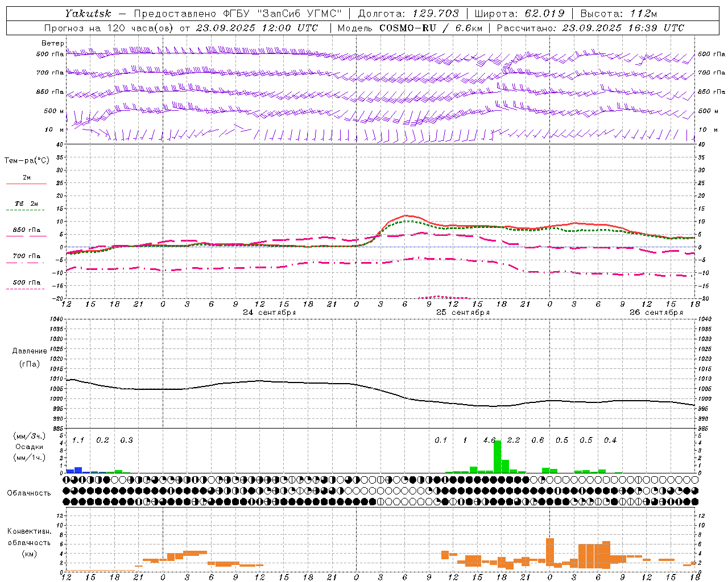The image size is (728, 582).
Task: Click the '(мм/1ч.)' precipitation unit label
Action: coord(28,458)
